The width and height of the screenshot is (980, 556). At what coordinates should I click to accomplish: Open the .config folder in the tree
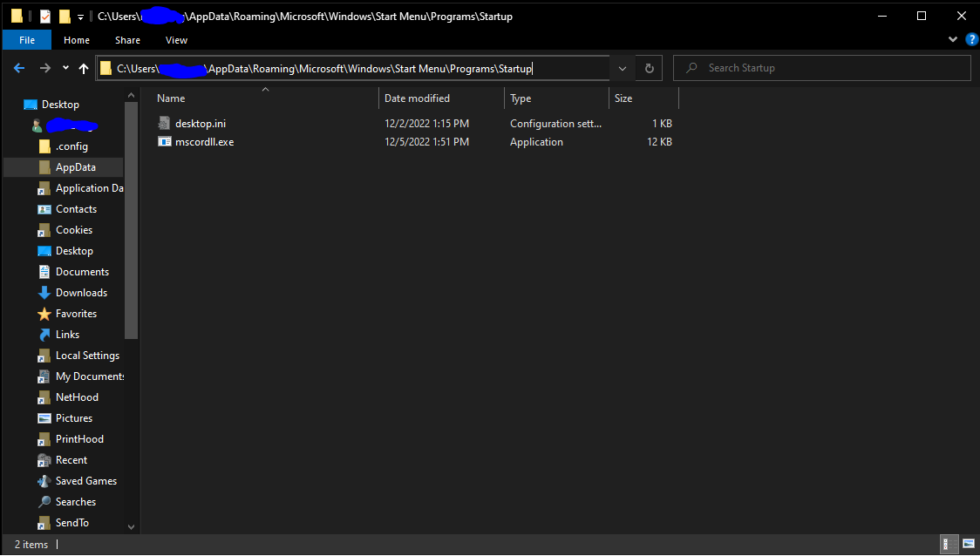pos(71,146)
